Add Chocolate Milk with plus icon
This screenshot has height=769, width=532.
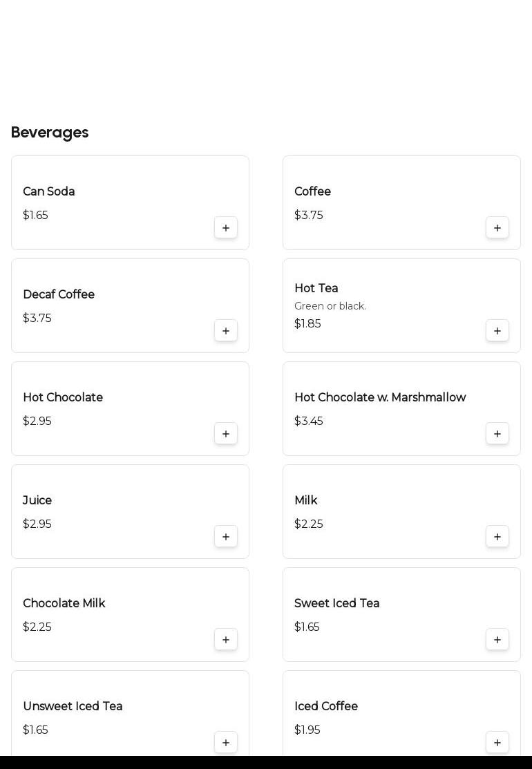(x=225, y=640)
